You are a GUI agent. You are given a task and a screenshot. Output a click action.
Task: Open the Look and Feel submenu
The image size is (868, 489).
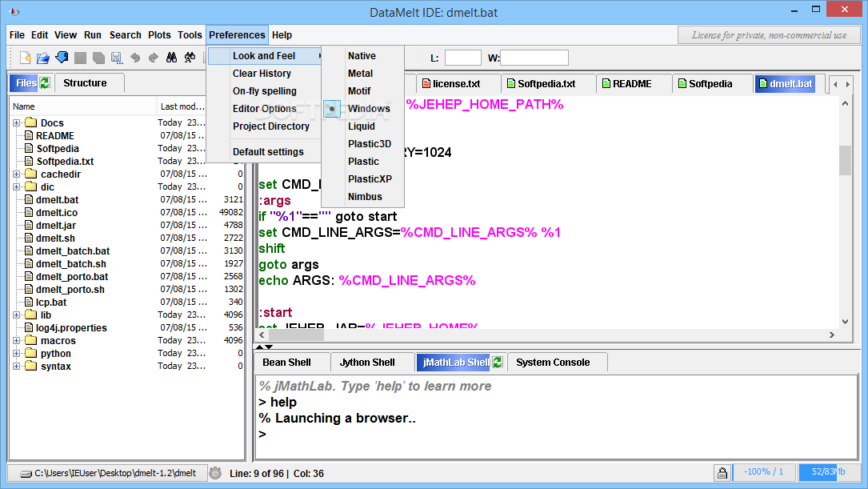[265, 56]
